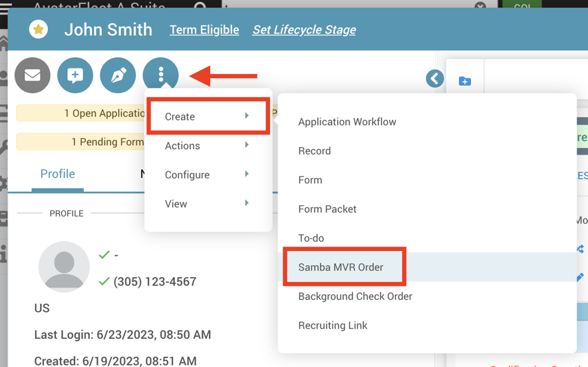
Task: Expand the Actions submenu
Action: tap(208, 146)
